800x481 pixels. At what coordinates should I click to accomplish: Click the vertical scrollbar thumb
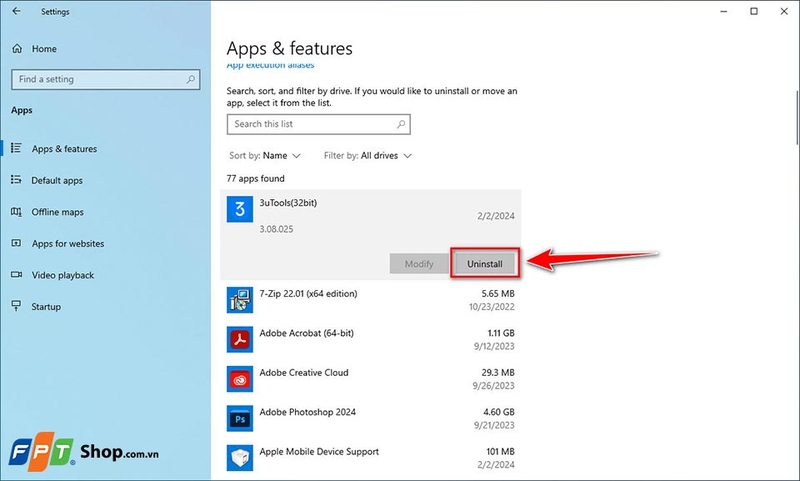(x=797, y=118)
